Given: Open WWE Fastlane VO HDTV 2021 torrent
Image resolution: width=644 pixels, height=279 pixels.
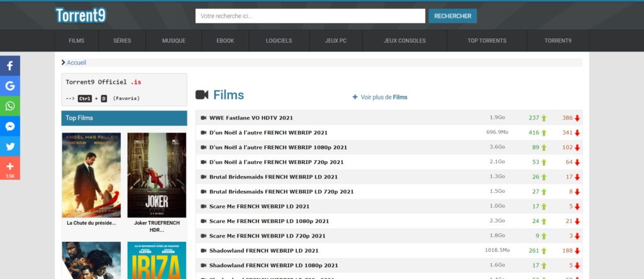Looking at the screenshot, I should point(251,118).
